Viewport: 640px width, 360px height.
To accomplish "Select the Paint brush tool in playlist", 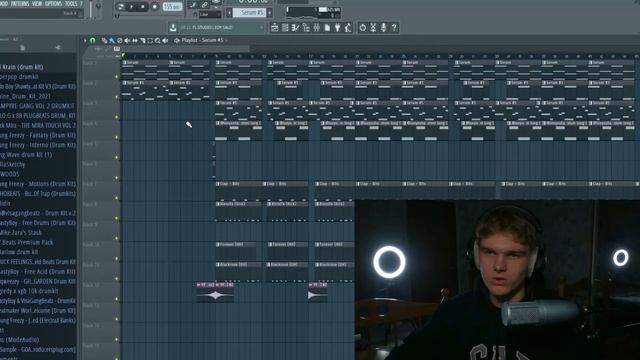I will 112,40.
